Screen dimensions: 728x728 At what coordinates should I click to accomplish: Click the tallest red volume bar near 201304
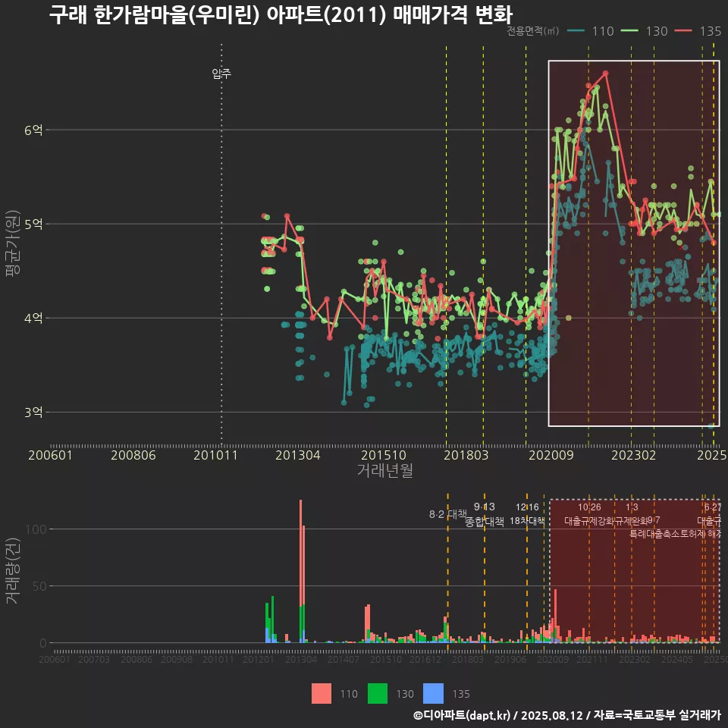coord(301,553)
